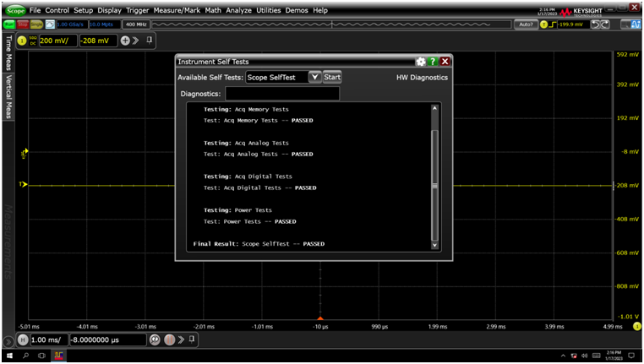This screenshot has width=644, height=364.
Task: Expand the channel toolbar double chevron
Action: [136, 41]
